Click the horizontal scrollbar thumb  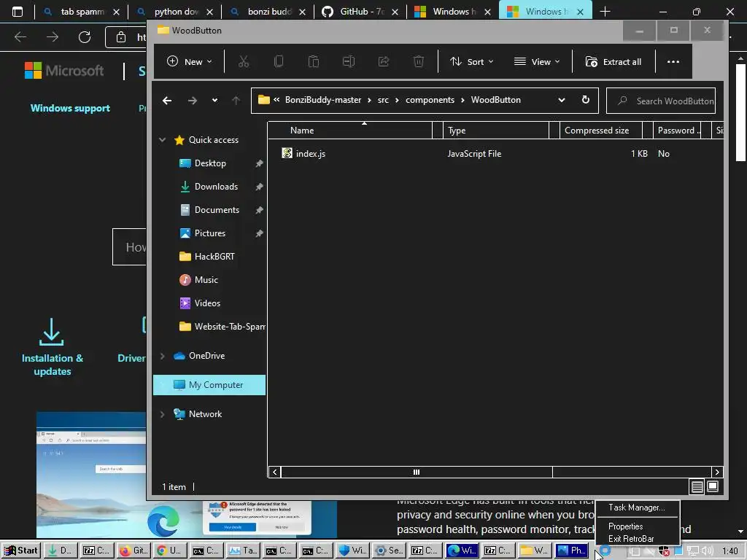417,472
